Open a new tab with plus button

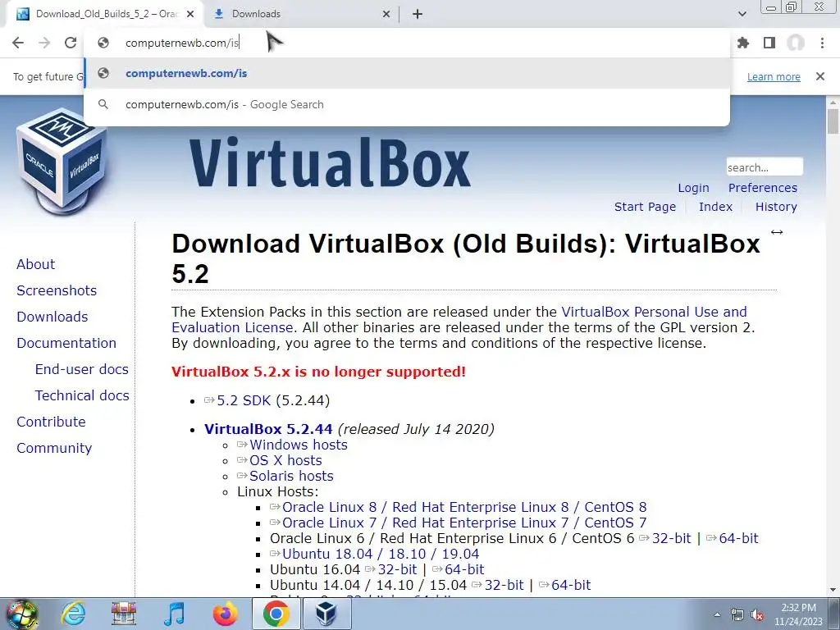(x=418, y=14)
